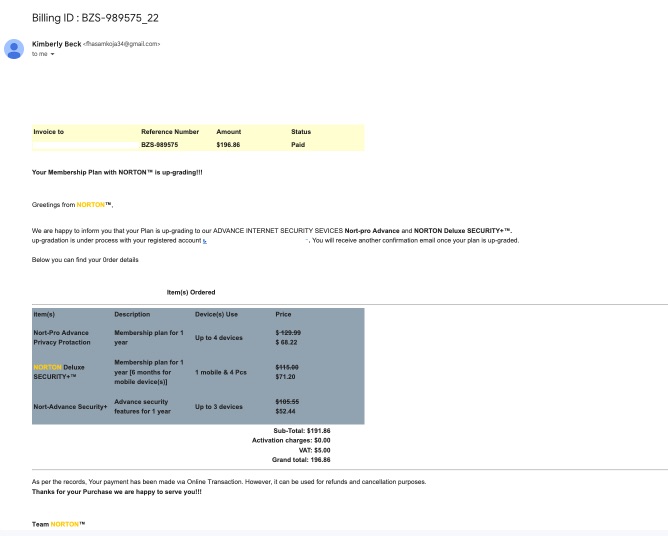Image resolution: width=668 pixels, height=536 pixels.
Task: Click the Team NORTON signature text
Action: [x=58, y=525]
